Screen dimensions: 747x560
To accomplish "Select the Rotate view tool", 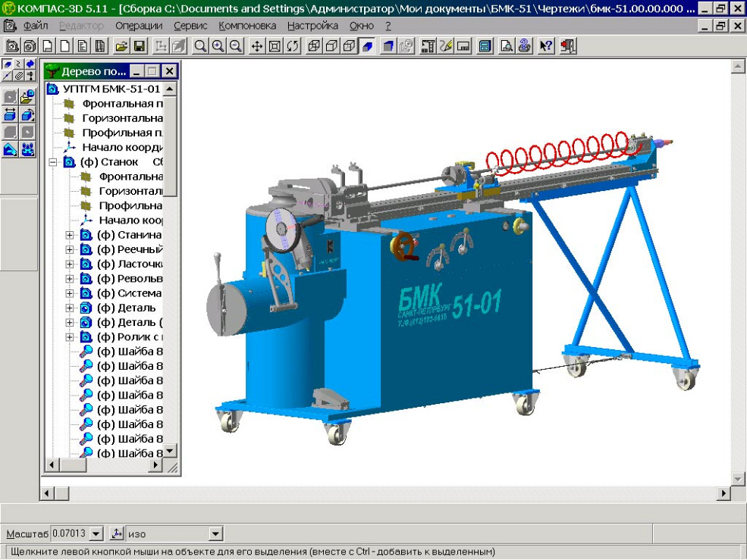I will (x=292, y=46).
